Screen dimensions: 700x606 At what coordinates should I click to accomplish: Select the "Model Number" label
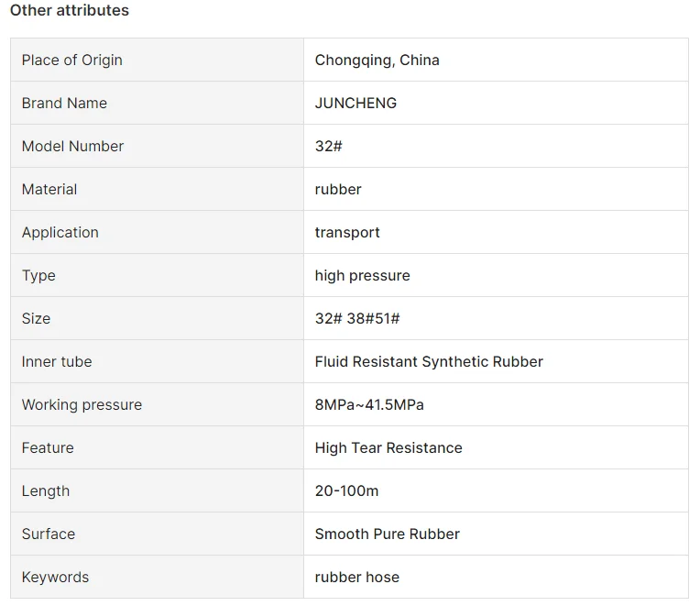[72, 147]
